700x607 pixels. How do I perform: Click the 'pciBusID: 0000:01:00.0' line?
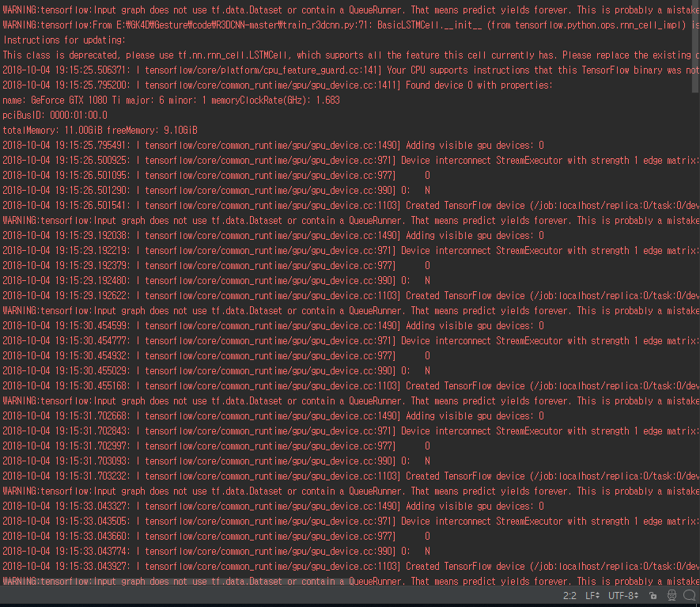tap(55, 116)
